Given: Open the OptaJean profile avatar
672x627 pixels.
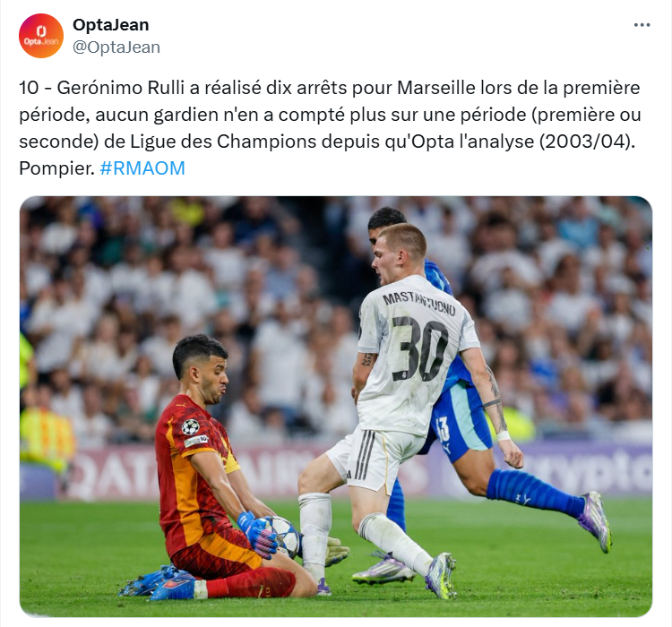Looking at the screenshot, I should [41, 36].
